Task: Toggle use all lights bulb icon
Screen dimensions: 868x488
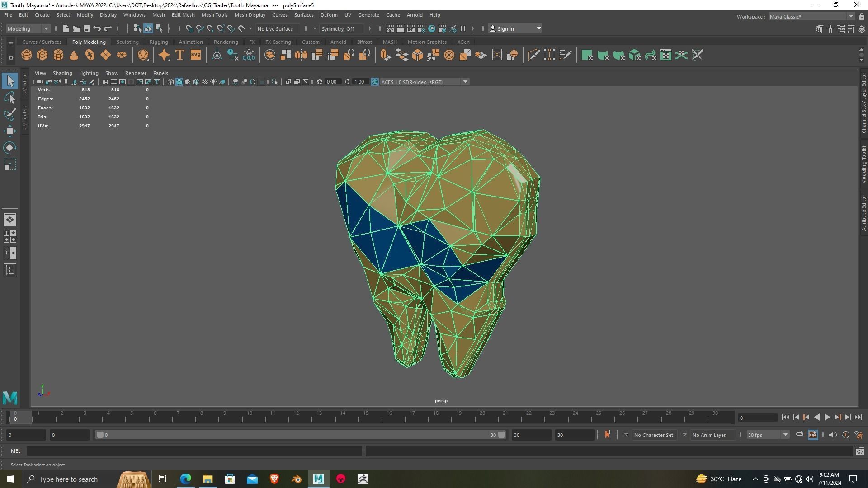Action: (x=213, y=82)
